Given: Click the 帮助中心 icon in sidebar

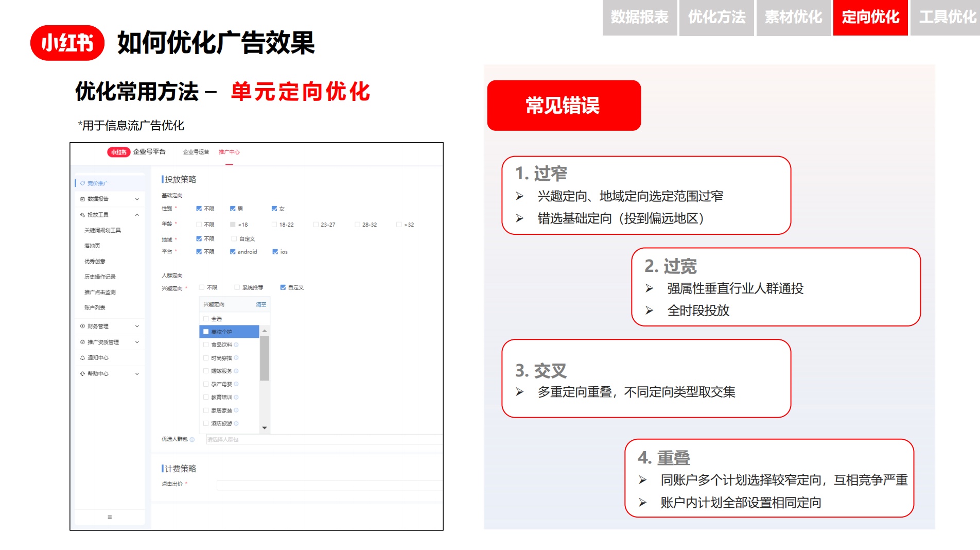Looking at the screenshot, I should 82,373.
